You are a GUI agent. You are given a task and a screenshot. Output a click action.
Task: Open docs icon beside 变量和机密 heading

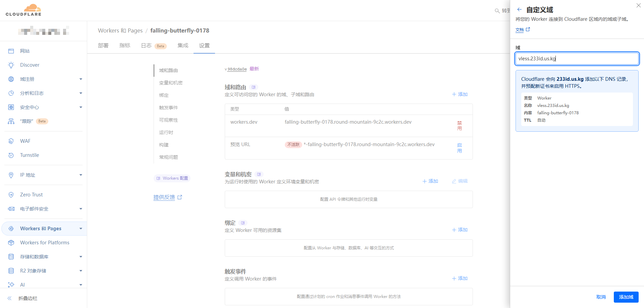coord(259,174)
